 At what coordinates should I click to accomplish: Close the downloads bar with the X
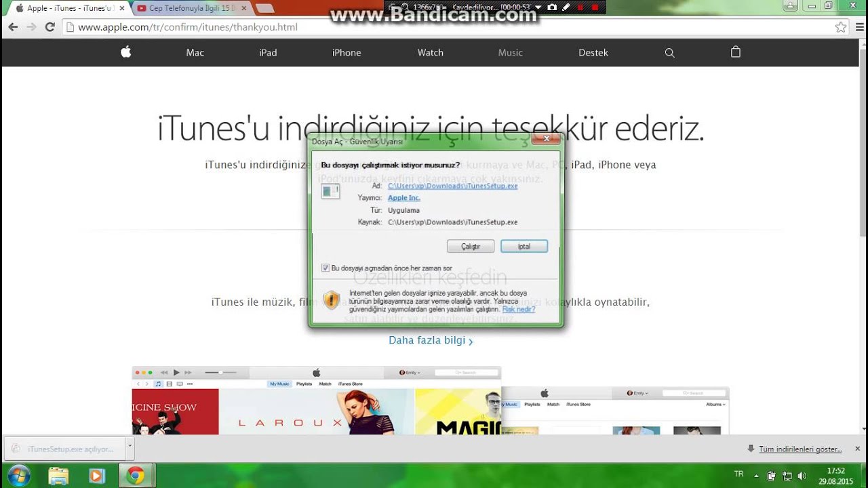(857, 449)
